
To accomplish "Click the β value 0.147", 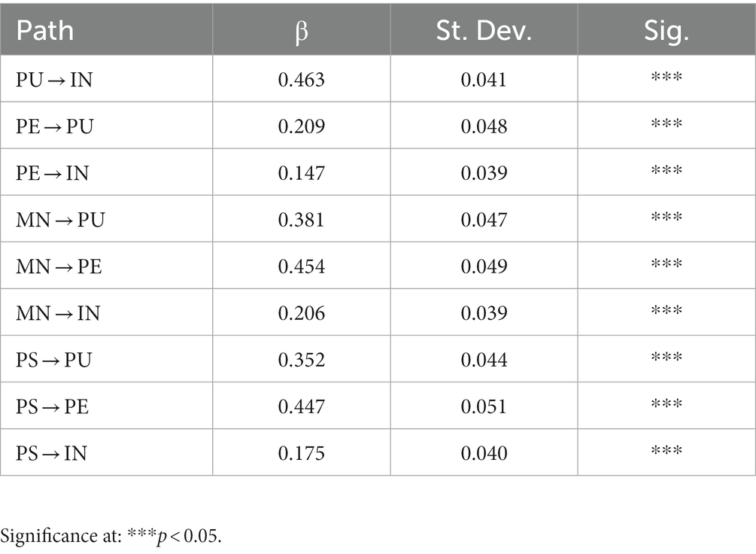I will [x=301, y=173].
